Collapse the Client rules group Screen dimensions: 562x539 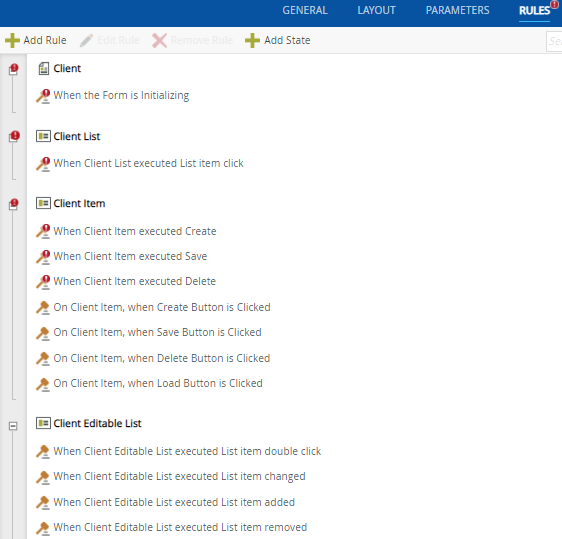[13, 70]
